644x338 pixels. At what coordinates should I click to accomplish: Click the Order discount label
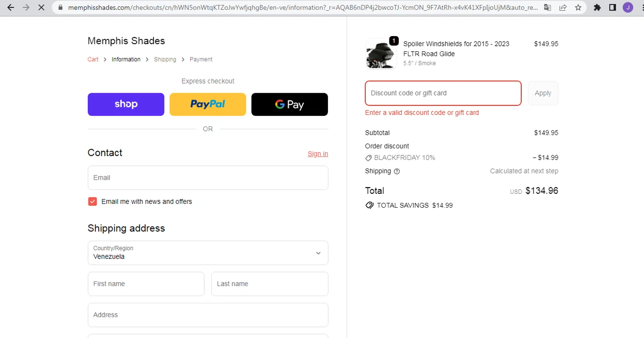(387, 146)
